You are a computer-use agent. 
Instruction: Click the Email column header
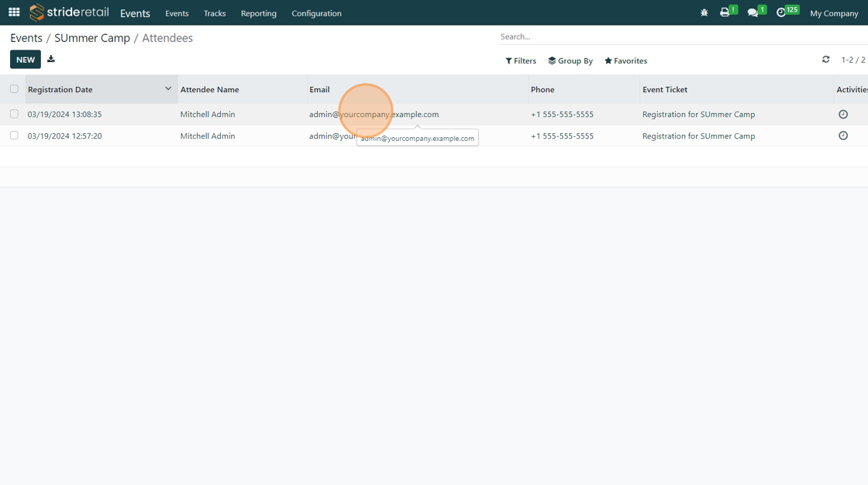click(x=418, y=89)
